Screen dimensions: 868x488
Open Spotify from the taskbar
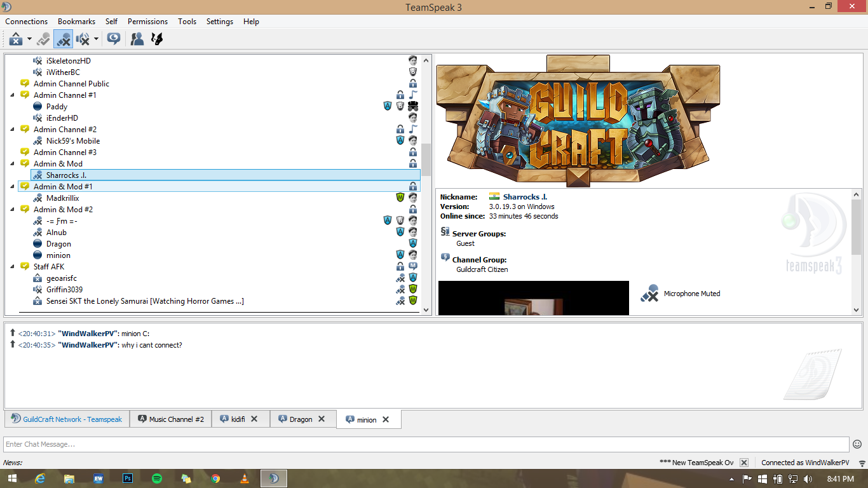point(157,478)
